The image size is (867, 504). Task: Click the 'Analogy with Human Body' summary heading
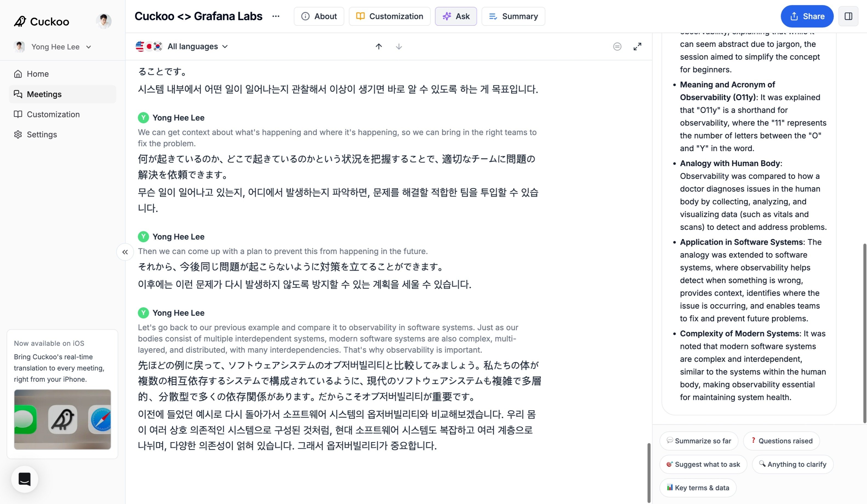coord(730,163)
